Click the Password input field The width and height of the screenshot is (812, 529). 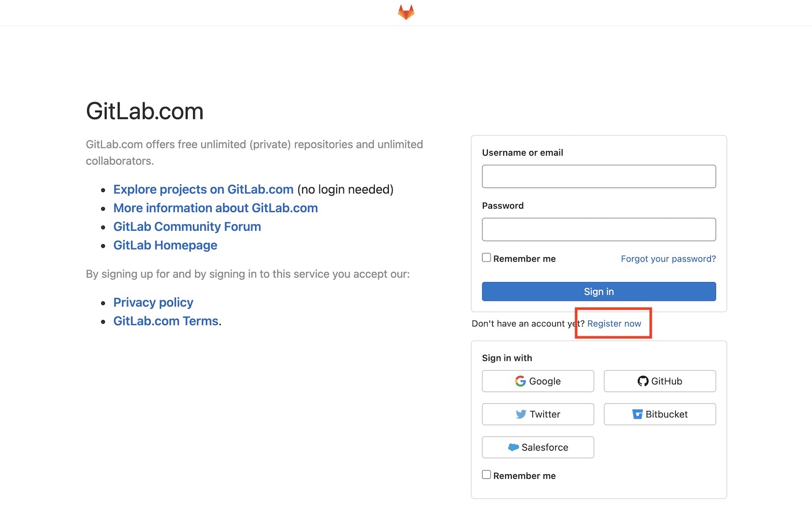(x=599, y=229)
